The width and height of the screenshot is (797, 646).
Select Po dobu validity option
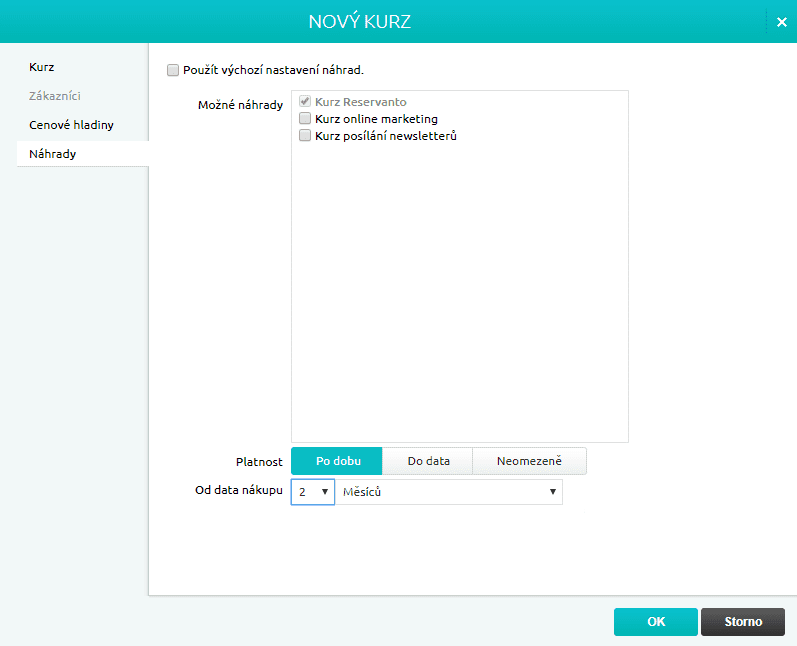[x=337, y=461]
